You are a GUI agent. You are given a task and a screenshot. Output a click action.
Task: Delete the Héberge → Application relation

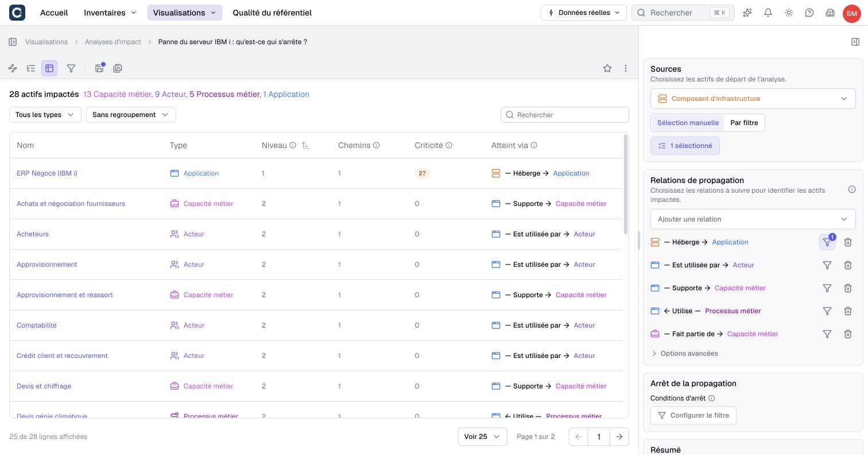(848, 242)
